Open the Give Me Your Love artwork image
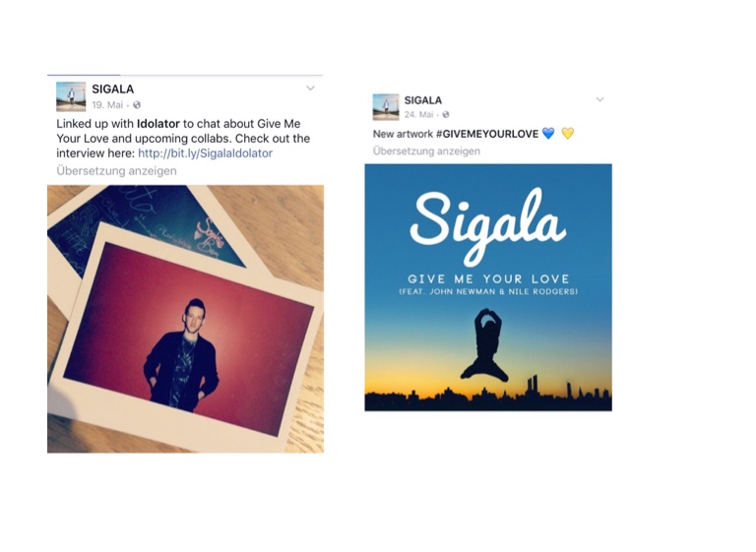 [488, 287]
